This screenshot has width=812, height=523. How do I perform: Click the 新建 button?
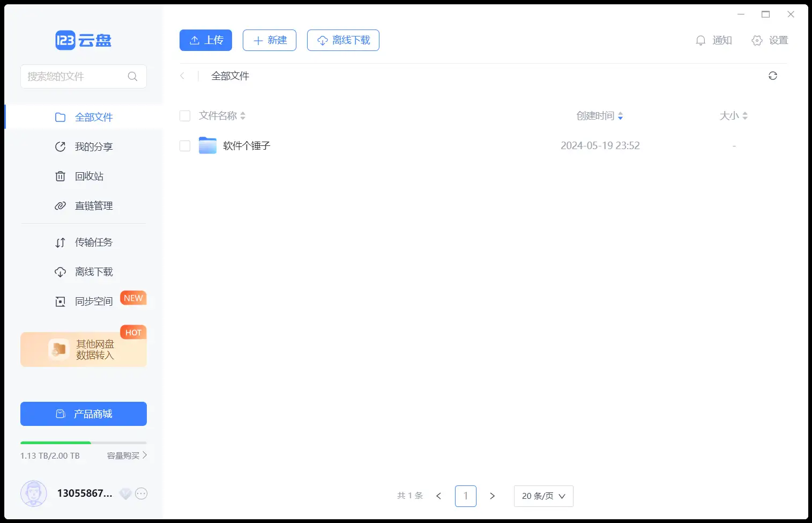[270, 40]
